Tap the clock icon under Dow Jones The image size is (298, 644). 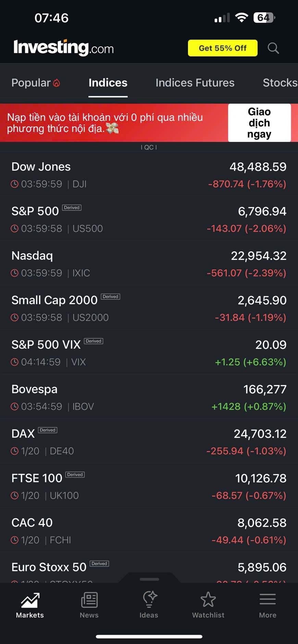(x=15, y=184)
